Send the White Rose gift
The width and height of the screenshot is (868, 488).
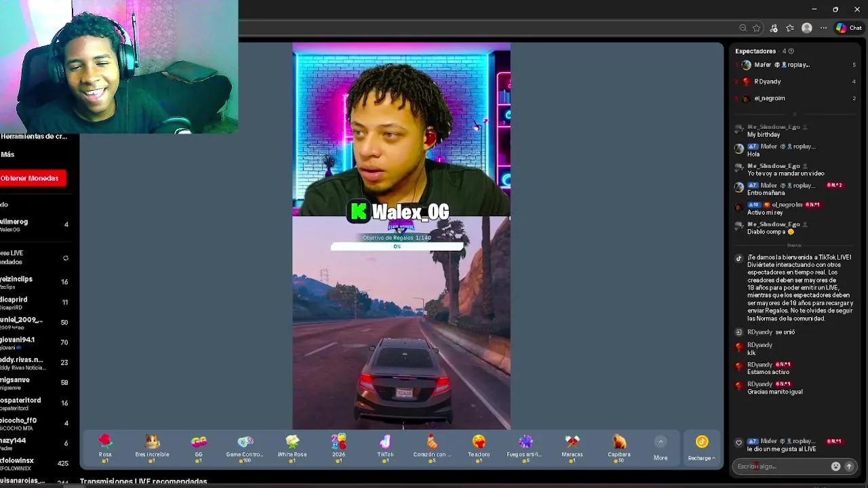[x=292, y=448]
